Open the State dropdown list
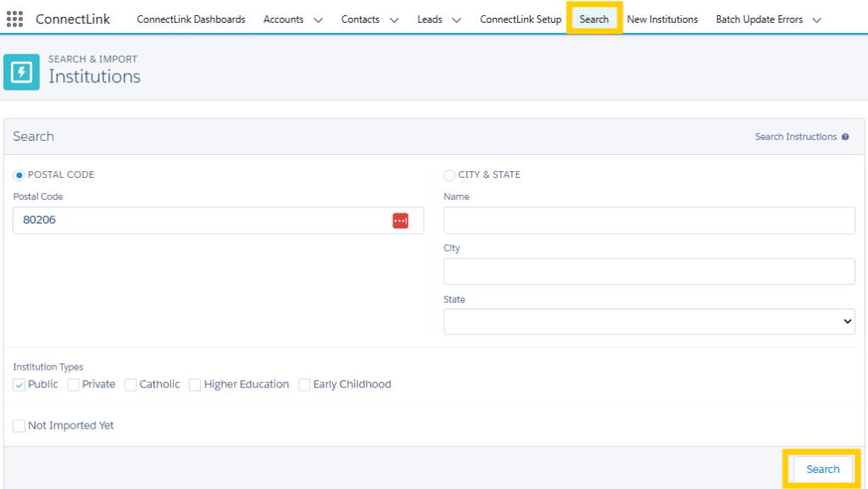The width and height of the screenshot is (868, 489). point(648,321)
